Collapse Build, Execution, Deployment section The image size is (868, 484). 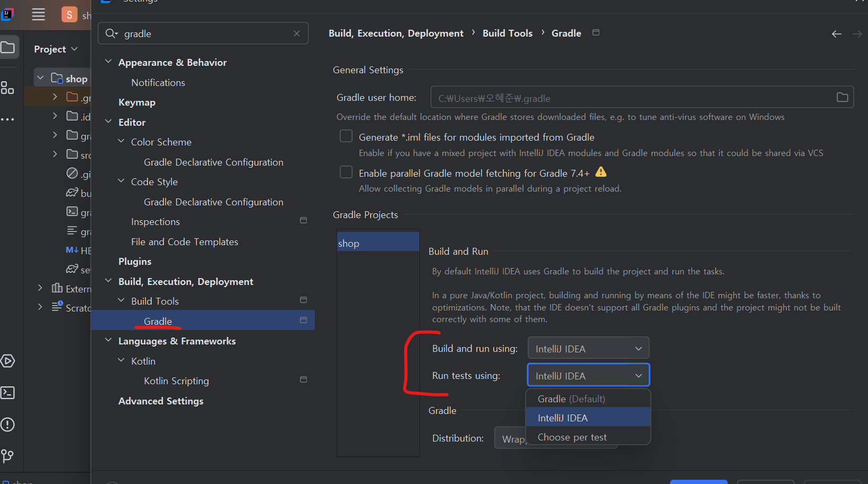[108, 281]
